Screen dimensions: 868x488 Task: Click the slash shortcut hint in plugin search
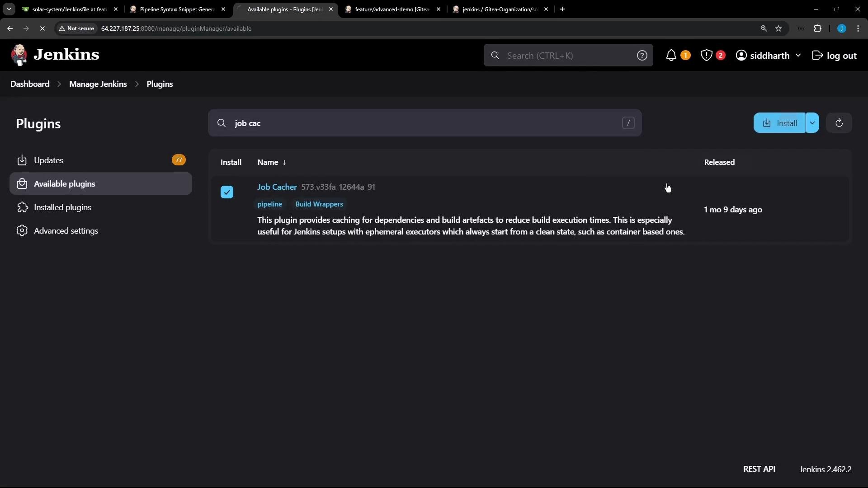[x=628, y=123]
